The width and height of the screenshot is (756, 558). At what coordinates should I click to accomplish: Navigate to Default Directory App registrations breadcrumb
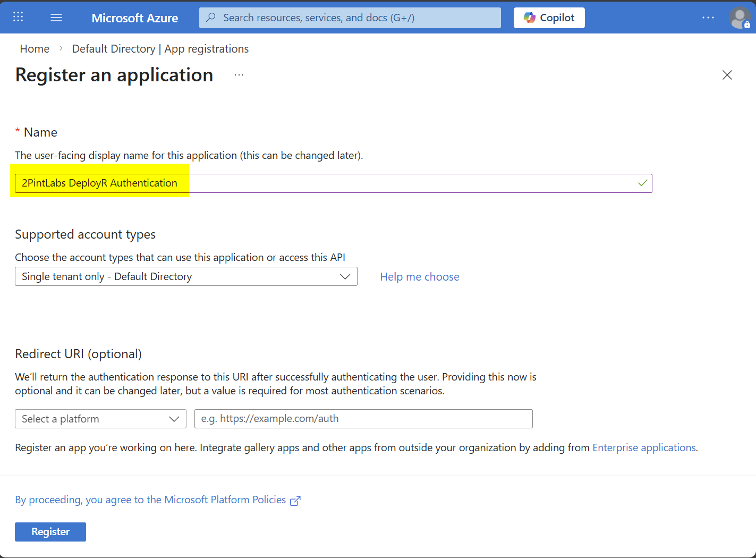pos(160,49)
